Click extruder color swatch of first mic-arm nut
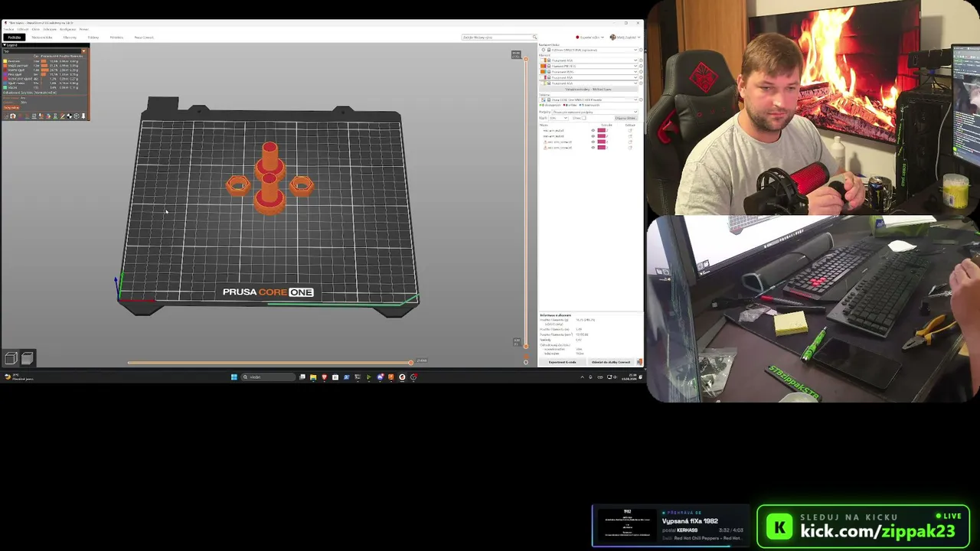Viewport: 980px width, 551px height. (602, 131)
